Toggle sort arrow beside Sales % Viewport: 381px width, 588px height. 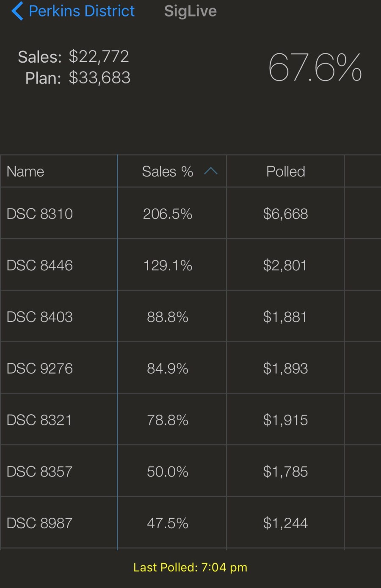[211, 171]
